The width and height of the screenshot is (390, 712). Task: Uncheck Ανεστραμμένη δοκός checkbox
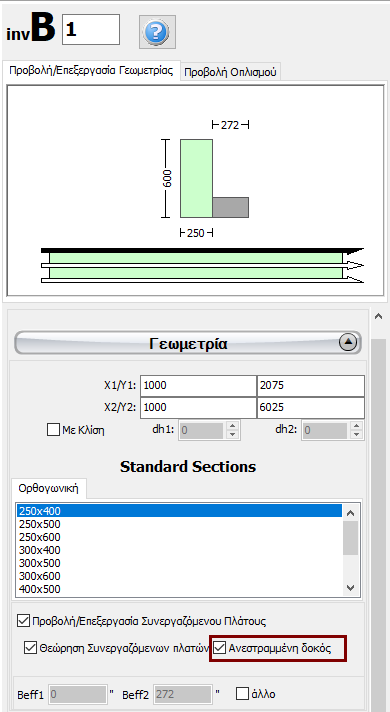click(220, 648)
